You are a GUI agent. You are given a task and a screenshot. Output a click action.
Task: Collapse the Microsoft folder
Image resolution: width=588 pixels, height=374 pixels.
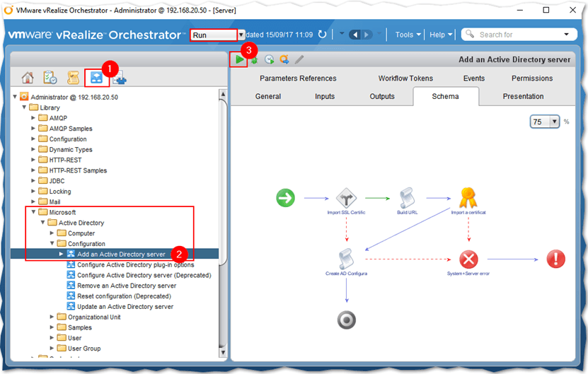(34, 212)
